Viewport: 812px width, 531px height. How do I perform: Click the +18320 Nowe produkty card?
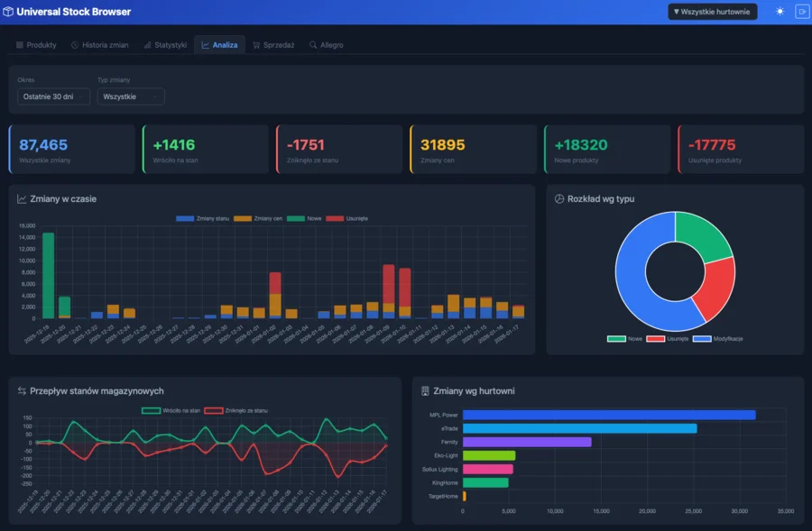click(x=607, y=149)
